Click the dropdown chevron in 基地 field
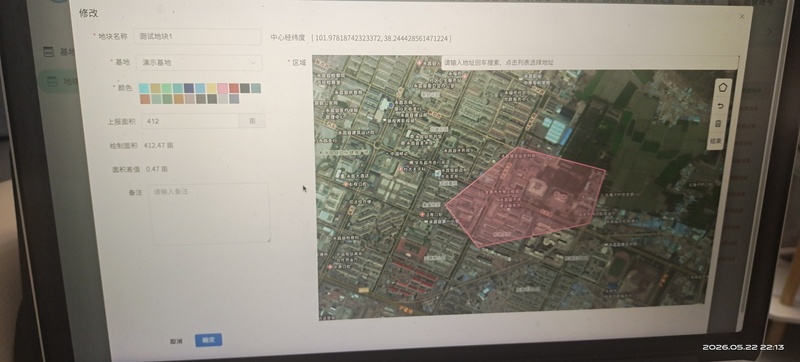The height and width of the screenshot is (362, 800). coord(253,63)
